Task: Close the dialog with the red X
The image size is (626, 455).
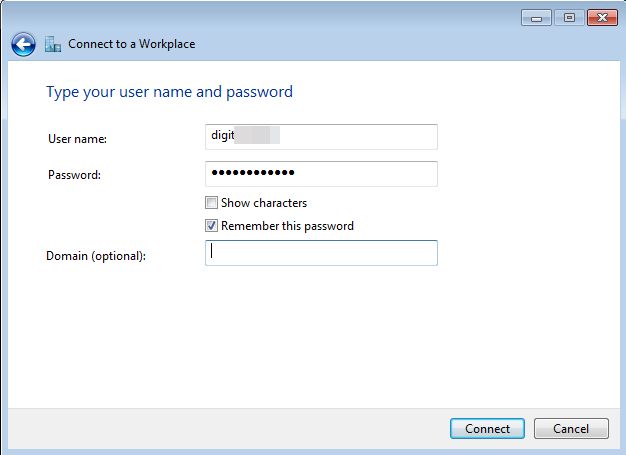Action: coord(602,18)
